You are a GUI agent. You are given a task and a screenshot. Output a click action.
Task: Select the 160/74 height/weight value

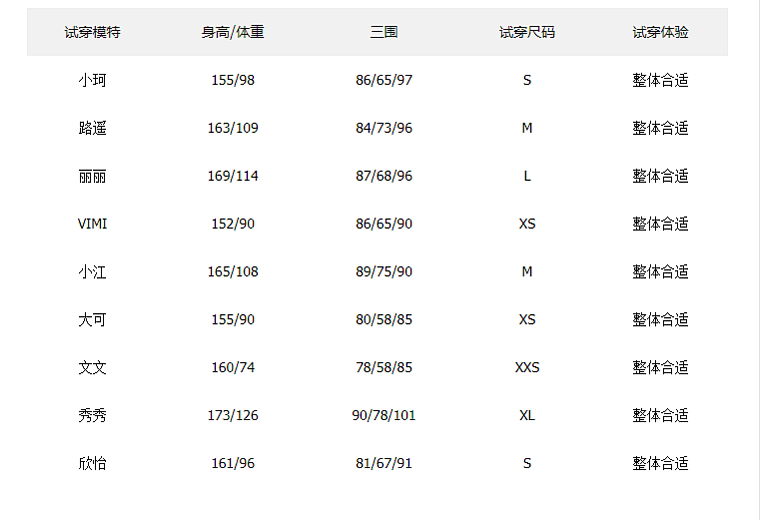(233, 367)
